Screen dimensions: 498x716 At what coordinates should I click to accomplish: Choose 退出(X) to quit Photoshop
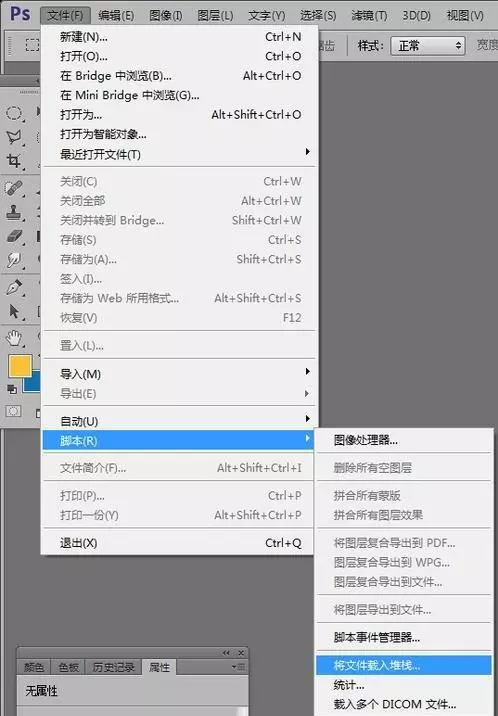(x=179, y=543)
